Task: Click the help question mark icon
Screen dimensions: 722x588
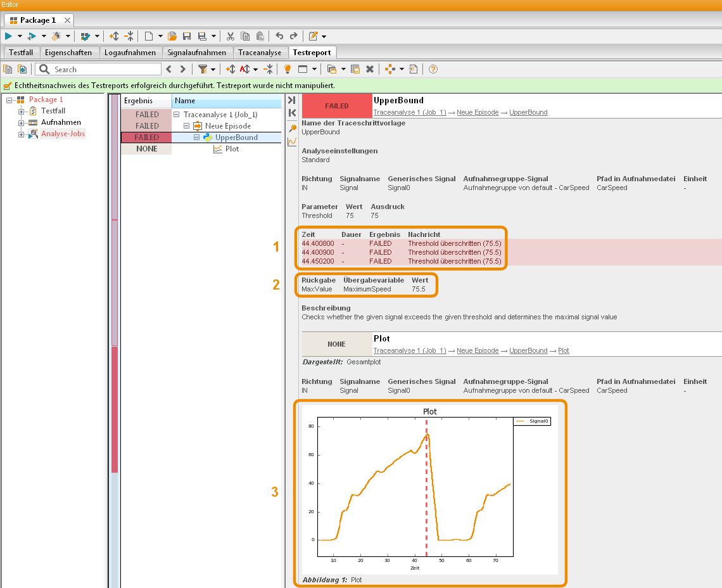Action: click(x=433, y=69)
